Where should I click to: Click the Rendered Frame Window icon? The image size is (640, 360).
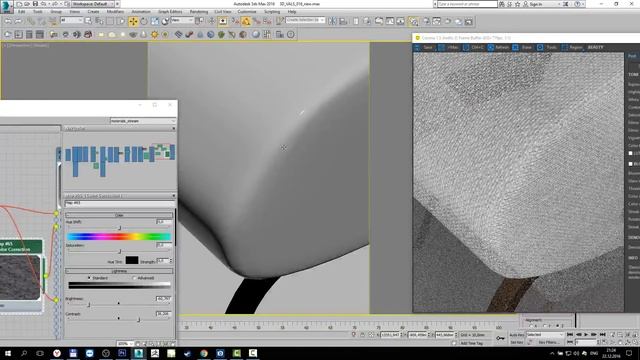click(437, 21)
